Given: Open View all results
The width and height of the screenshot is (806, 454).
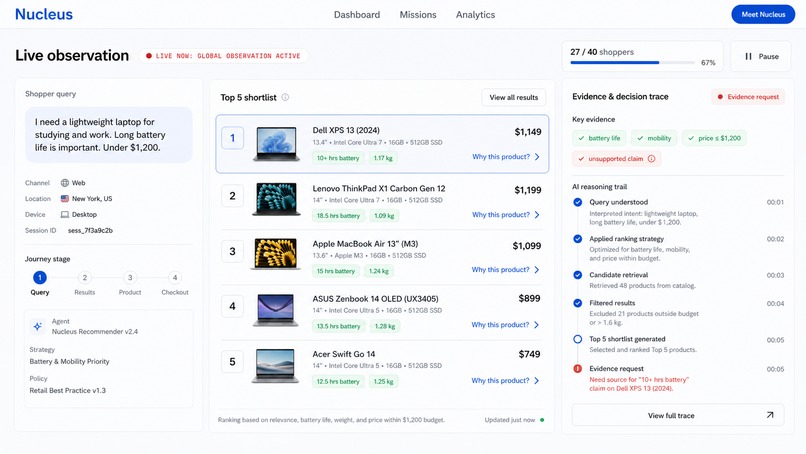Looking at the screenshot, I should click(514, 97).
